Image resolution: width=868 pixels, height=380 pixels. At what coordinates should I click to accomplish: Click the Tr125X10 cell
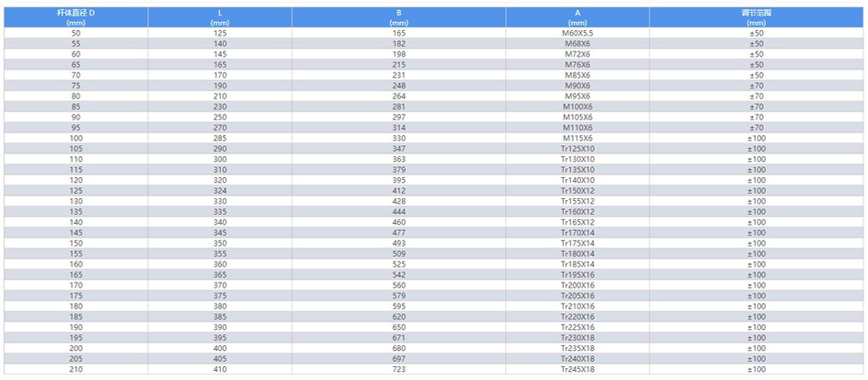click(577, 149)
